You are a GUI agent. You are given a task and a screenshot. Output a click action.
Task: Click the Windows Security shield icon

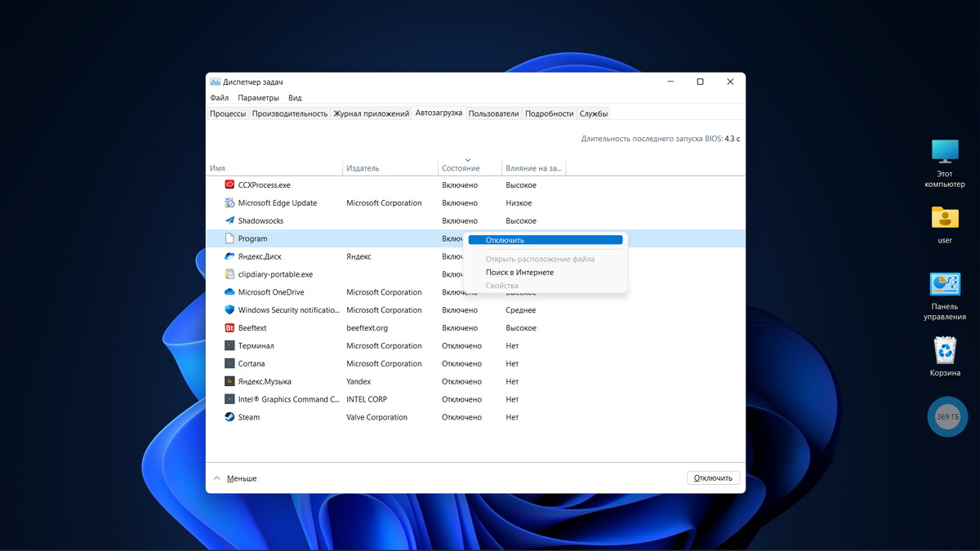coord(229,310)
